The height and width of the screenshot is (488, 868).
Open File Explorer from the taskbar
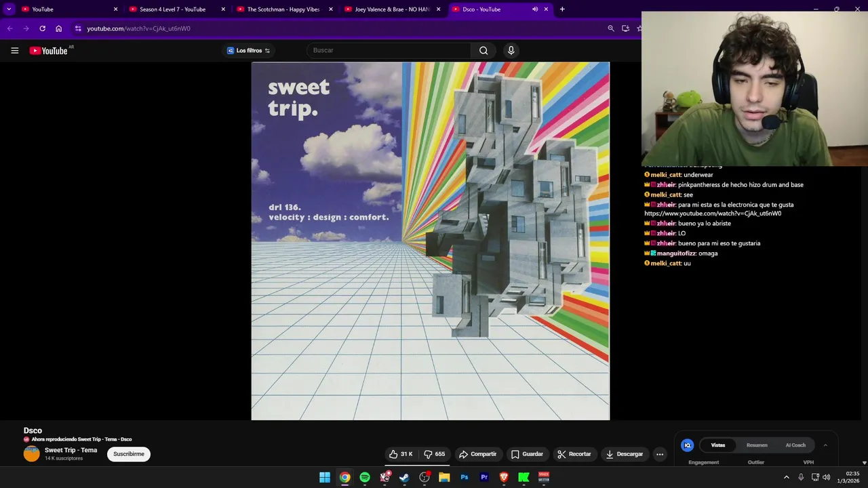click(x=444, y=477)
